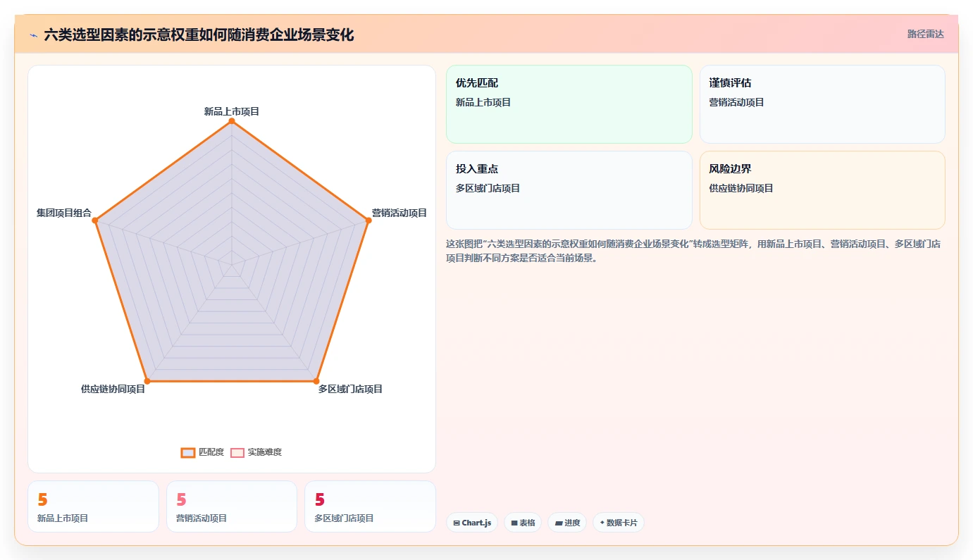Click the 供应链协同项目 axis label on radar
The width and height of the screenshot is (973, 560).
(113, 389)
